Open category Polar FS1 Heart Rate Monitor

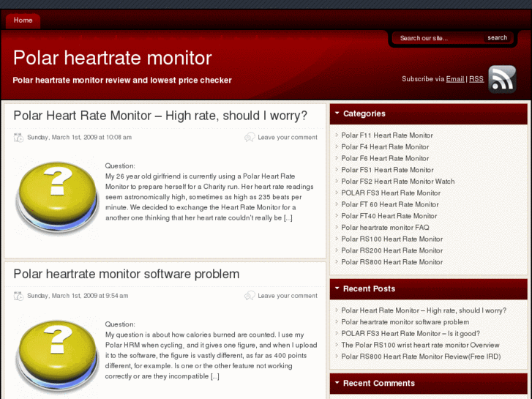point(387,170)
